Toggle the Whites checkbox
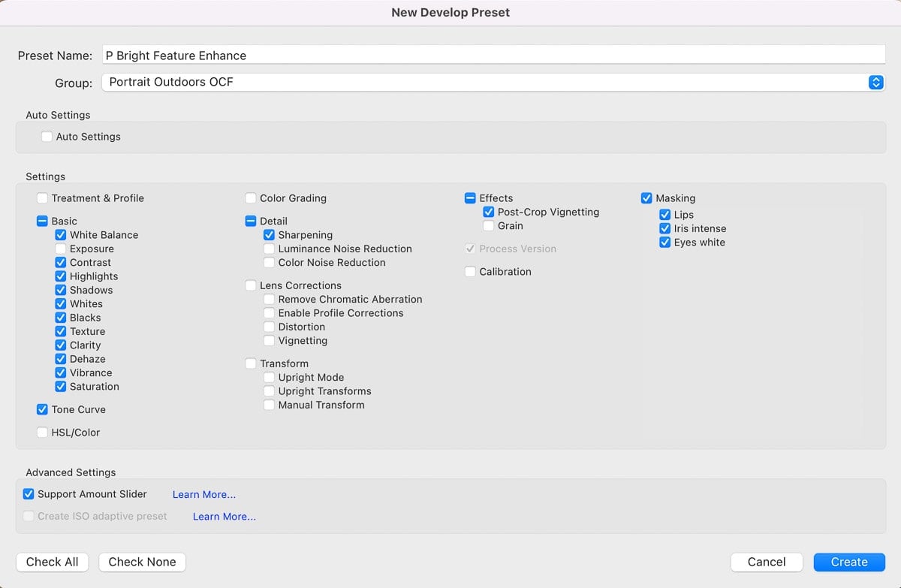This screenshot has height=588, width=901. tap(61, 304)
